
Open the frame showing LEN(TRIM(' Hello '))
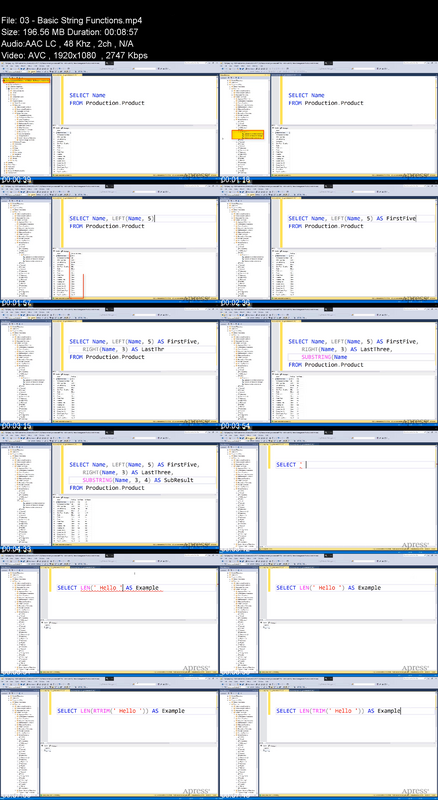328,738
